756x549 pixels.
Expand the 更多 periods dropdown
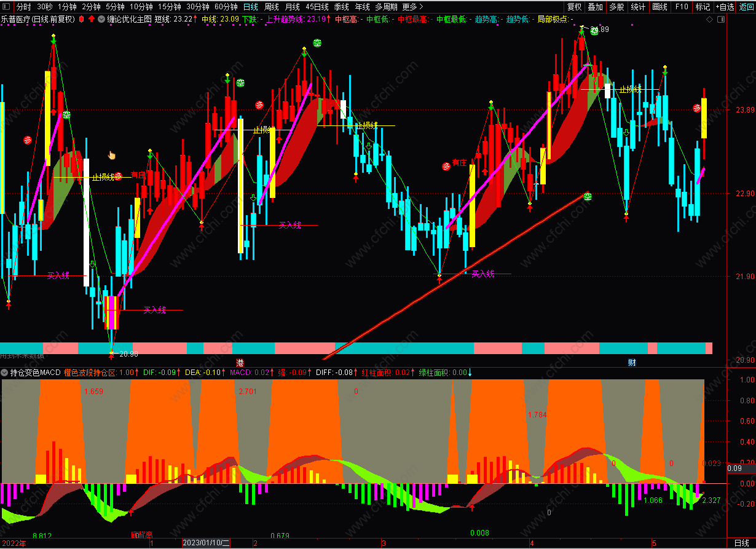tap(412, 7)
